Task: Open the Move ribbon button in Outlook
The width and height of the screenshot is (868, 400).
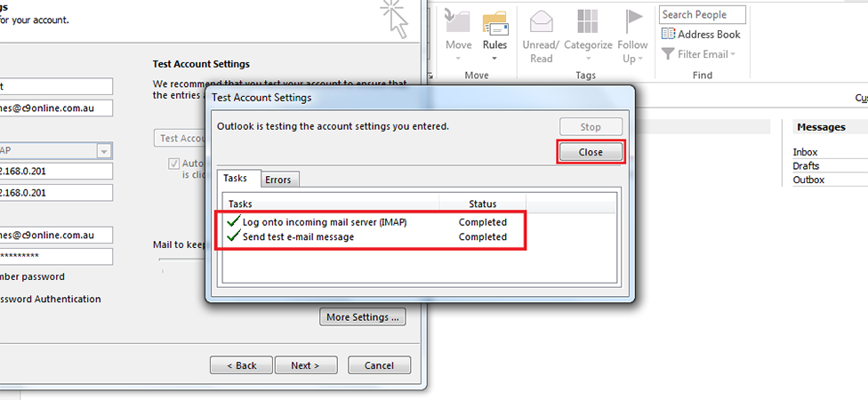Action: 458,36
